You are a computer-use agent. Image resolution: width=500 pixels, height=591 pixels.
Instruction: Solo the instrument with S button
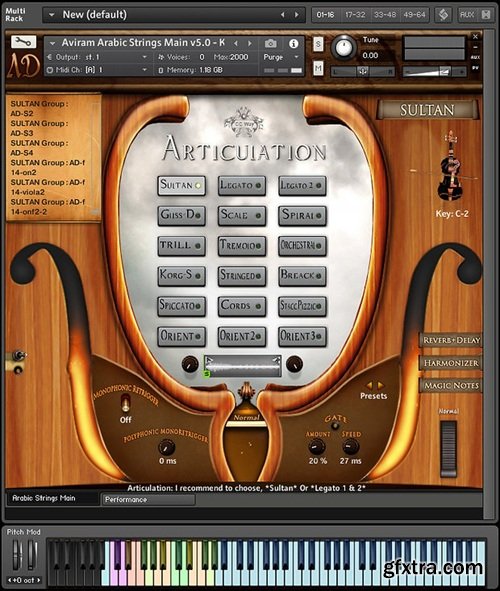(x=318, y=44)
